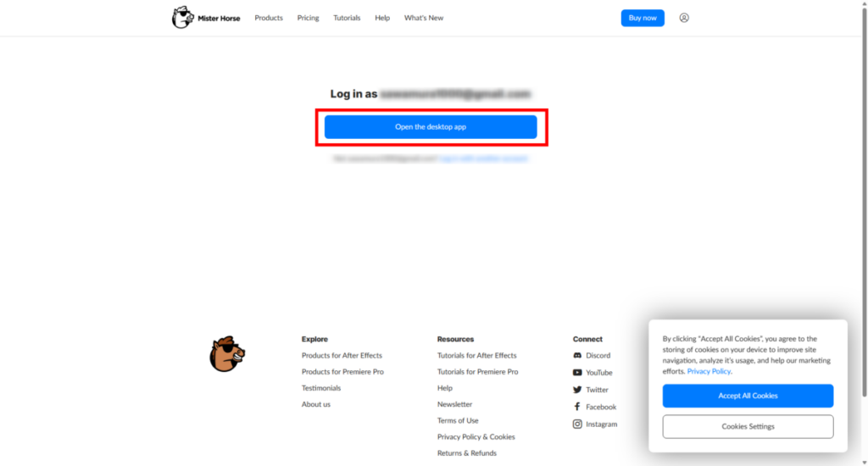Click the YouTube icon in footer
This screenshot has width=868, height=466.
point(577,373)
